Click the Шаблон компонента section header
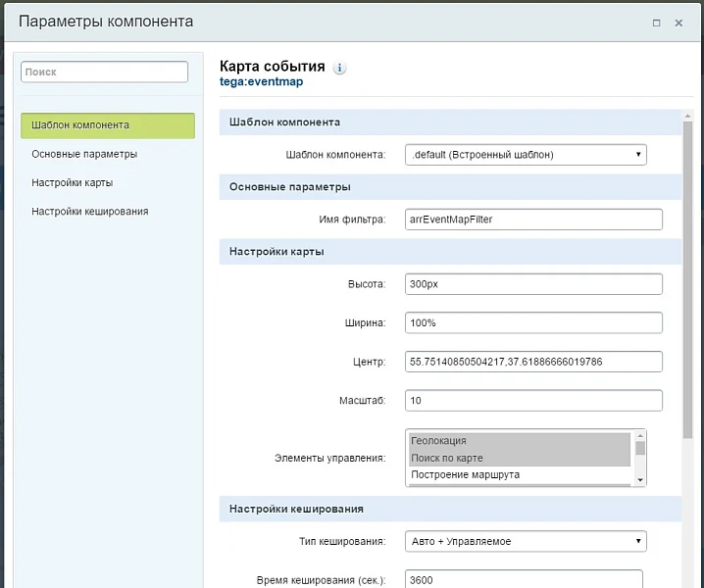The image size is (704, 588). click(450, 122)
